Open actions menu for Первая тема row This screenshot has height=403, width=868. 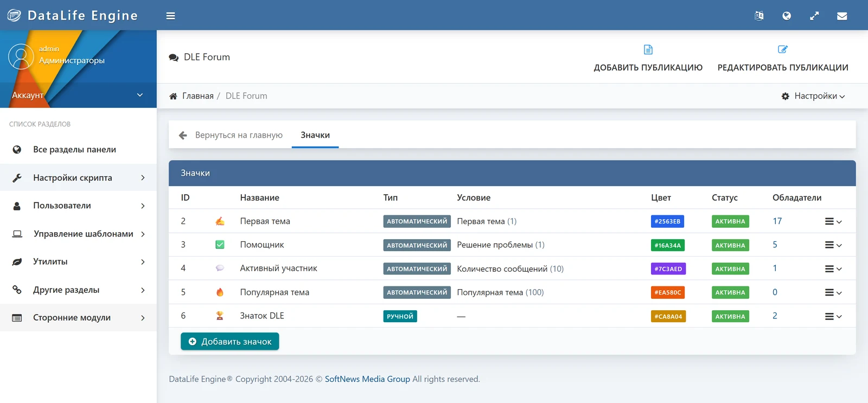point(833,221)
